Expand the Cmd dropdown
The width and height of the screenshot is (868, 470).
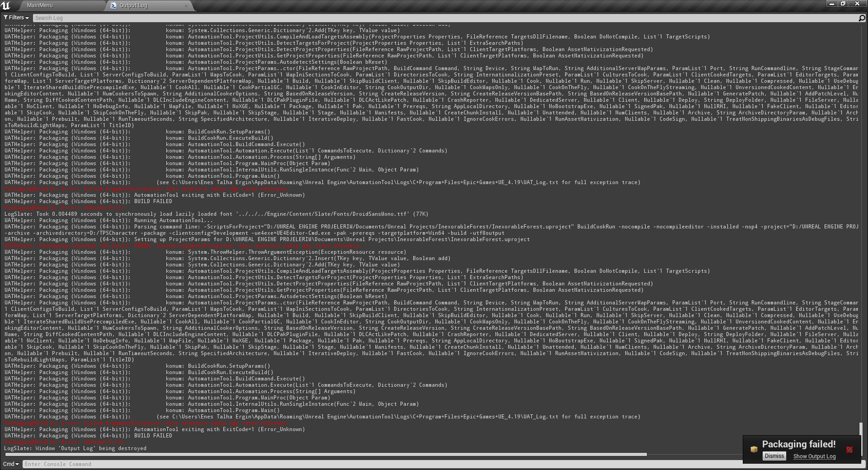pyautogui.click(x=11, y=464)
